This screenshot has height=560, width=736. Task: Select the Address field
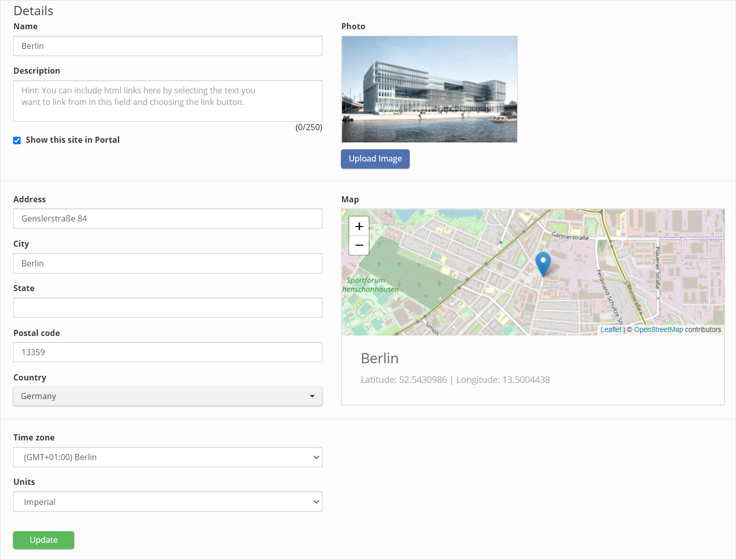click(x=167, y=218)
